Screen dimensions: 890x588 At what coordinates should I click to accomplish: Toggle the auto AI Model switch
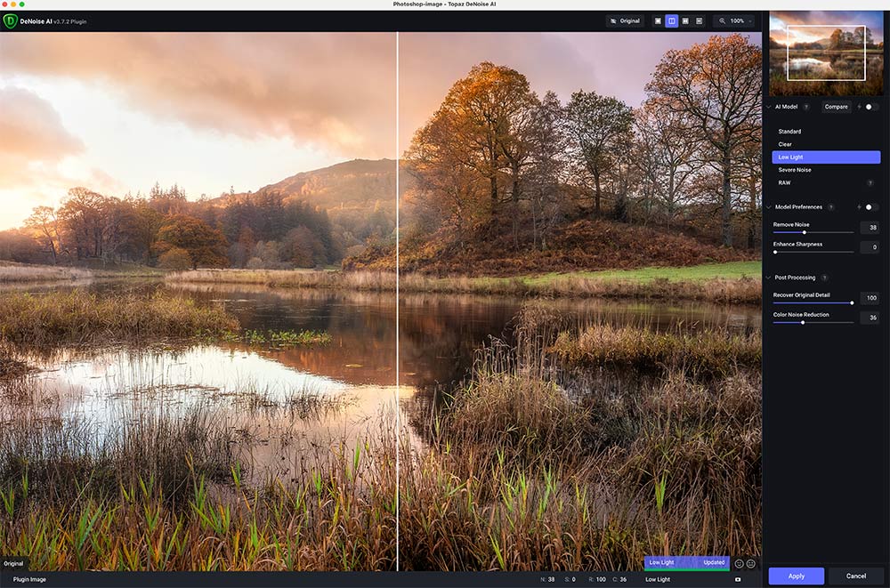(x=870, y=107)
